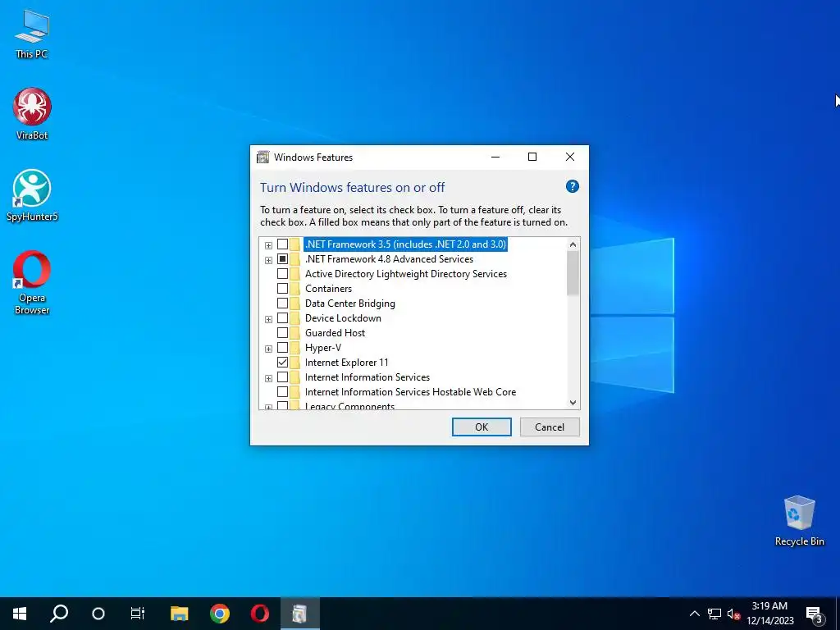Expand the Hyper-V tree node
This screenshot has height=630, width=840.
click(x=268, y=349)
